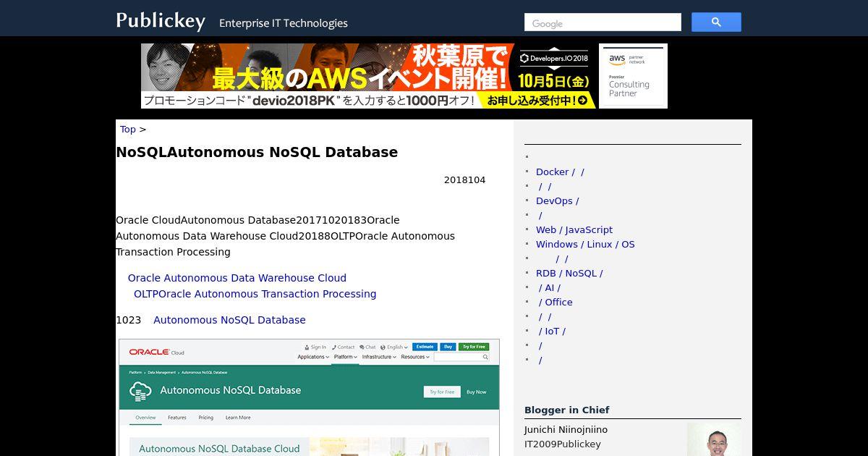Click the Enterprise IT Technologies tagline
This screenshot has height=456, width=868.
click(284, 23)
